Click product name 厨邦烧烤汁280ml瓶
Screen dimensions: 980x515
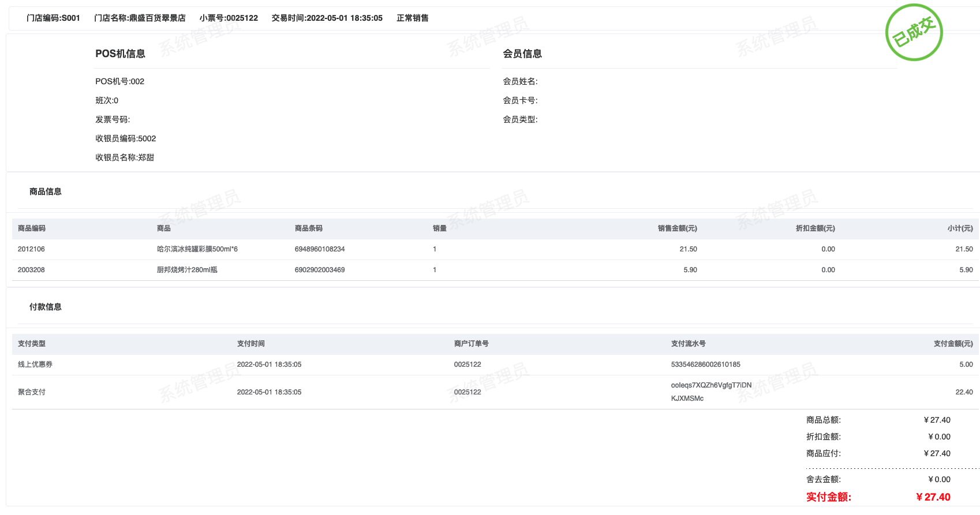click(x=187, y=270)
